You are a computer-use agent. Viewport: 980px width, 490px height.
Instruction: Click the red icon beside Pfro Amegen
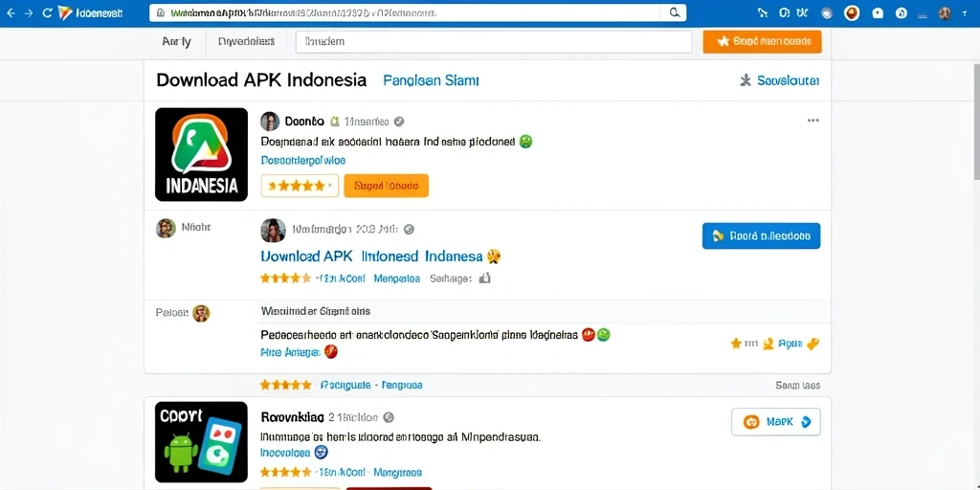click(x=331, y=352)
